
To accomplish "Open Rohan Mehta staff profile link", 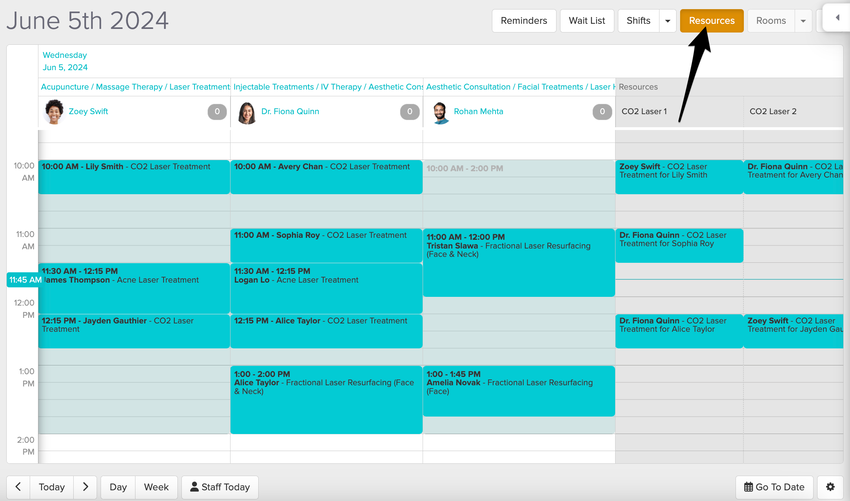I will pos(478,111).
